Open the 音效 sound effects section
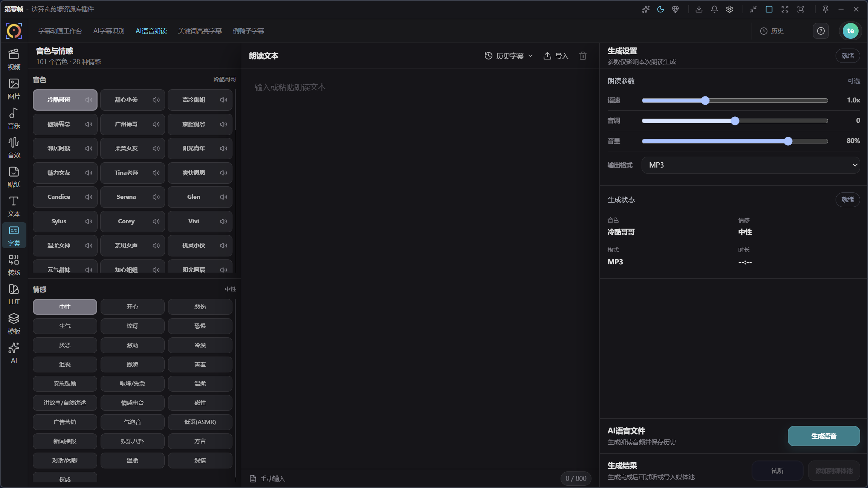 pos(14,147)
